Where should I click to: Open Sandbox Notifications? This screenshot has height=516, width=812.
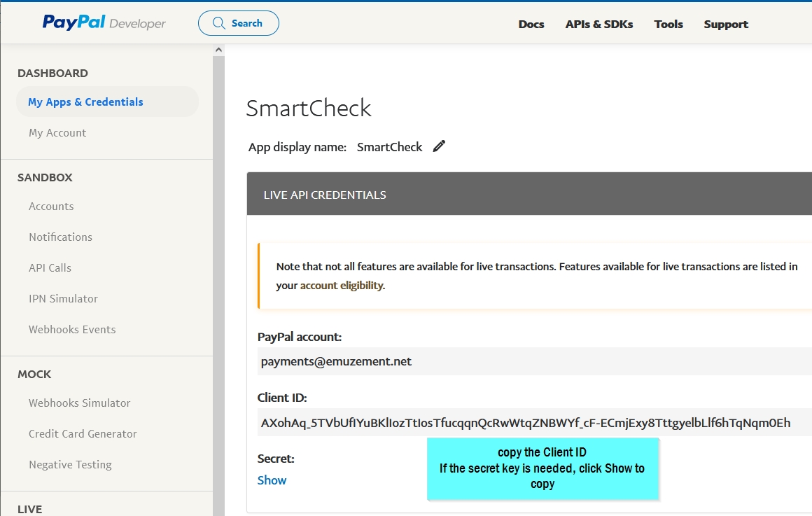pyautogui.click(x=61, y=237)
